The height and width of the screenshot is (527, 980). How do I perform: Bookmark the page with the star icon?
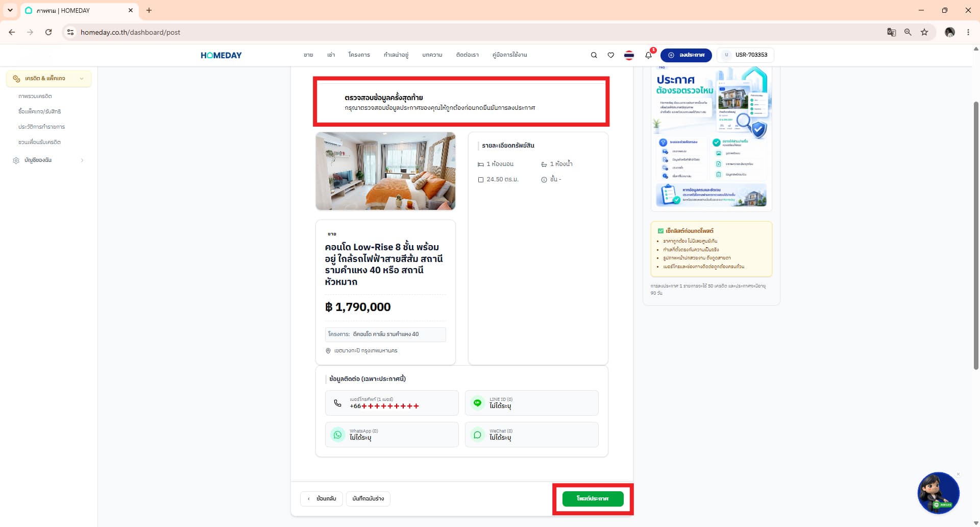click(924, 32)
